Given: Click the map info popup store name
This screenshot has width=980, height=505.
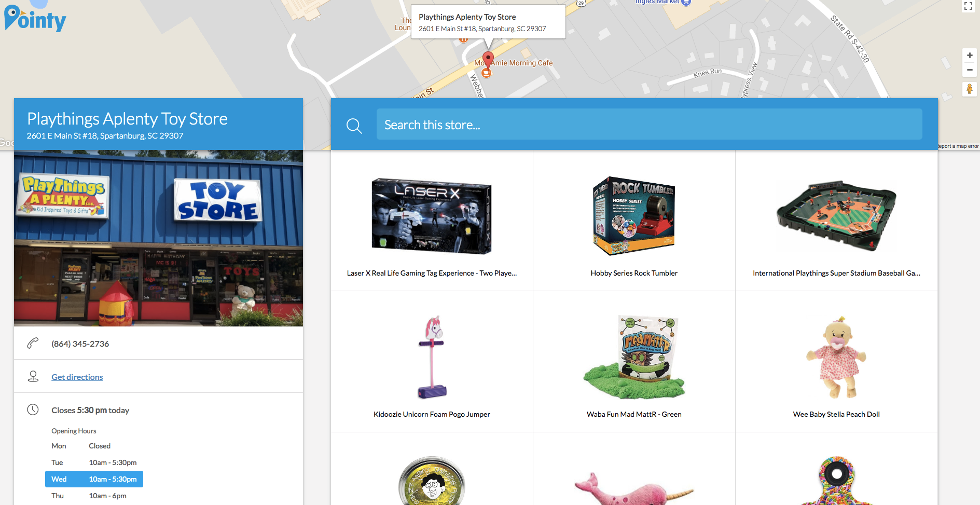Looking at the screenshot, I should [x=467, y=17].
